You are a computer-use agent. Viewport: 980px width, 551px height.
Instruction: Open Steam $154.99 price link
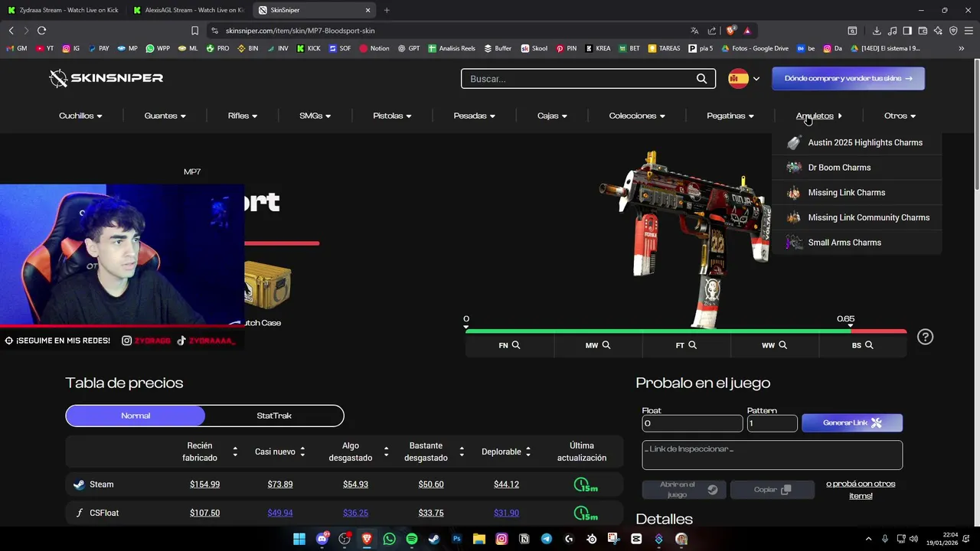[204, 484]
